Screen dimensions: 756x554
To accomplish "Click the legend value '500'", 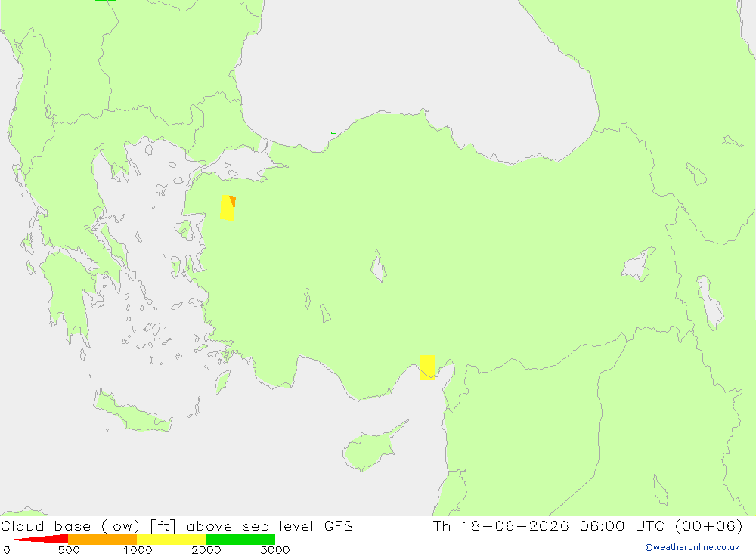I will (69, 549).
